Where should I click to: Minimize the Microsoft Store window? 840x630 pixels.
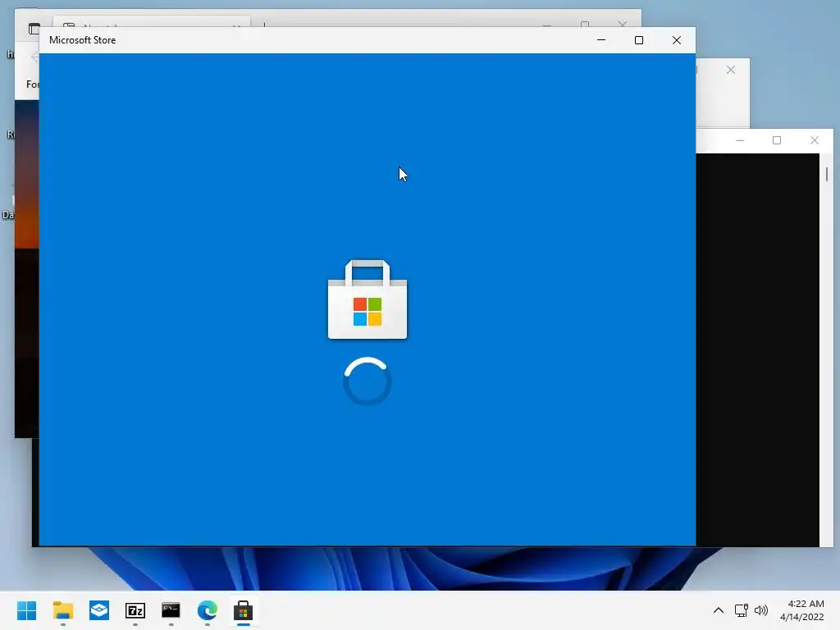[601, 40]
